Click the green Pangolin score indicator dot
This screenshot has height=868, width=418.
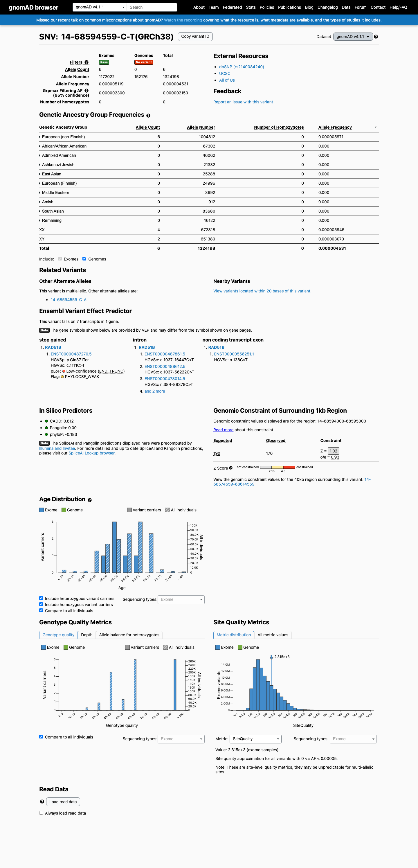[x=46, y=428]
